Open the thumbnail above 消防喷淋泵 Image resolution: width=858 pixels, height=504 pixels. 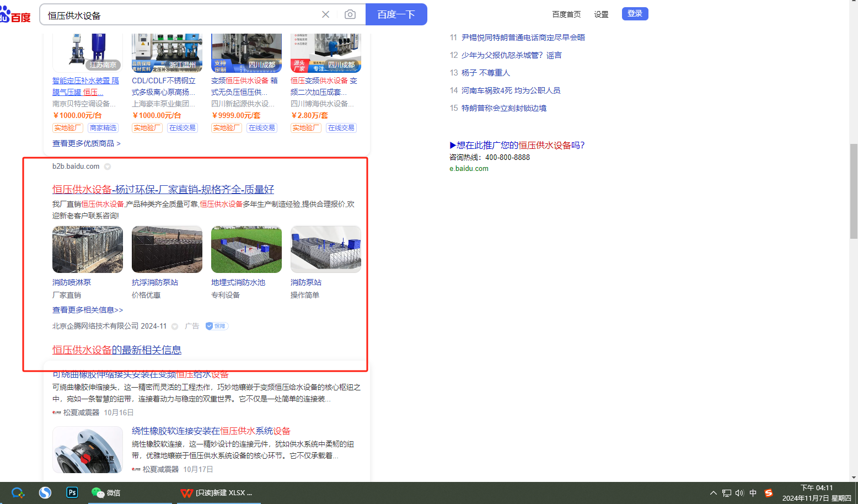(88, 249)
